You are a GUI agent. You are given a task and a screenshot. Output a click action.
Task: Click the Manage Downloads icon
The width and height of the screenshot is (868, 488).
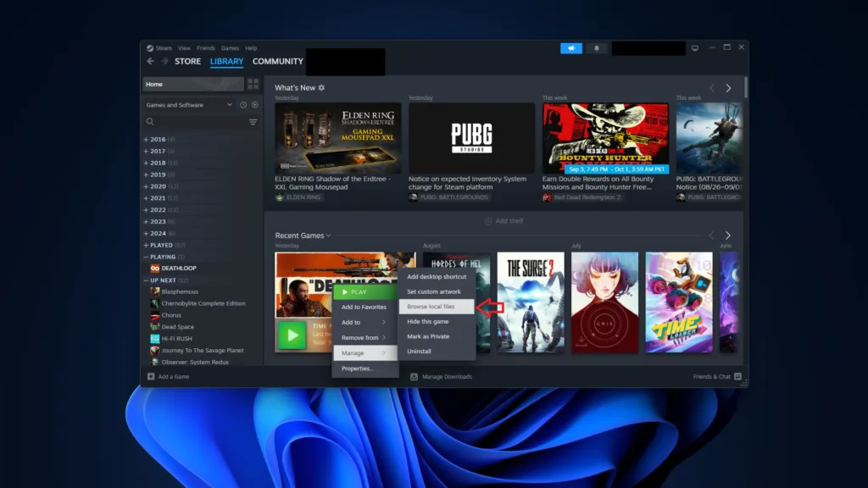point(414,376)
